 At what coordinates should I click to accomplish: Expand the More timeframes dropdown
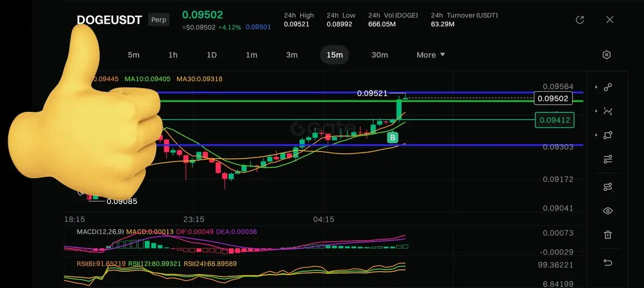tap(431, 55)
